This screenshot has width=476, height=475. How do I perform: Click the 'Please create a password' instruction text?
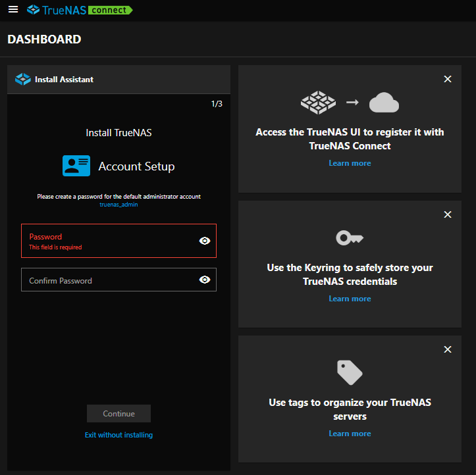(x=119, y=197)
